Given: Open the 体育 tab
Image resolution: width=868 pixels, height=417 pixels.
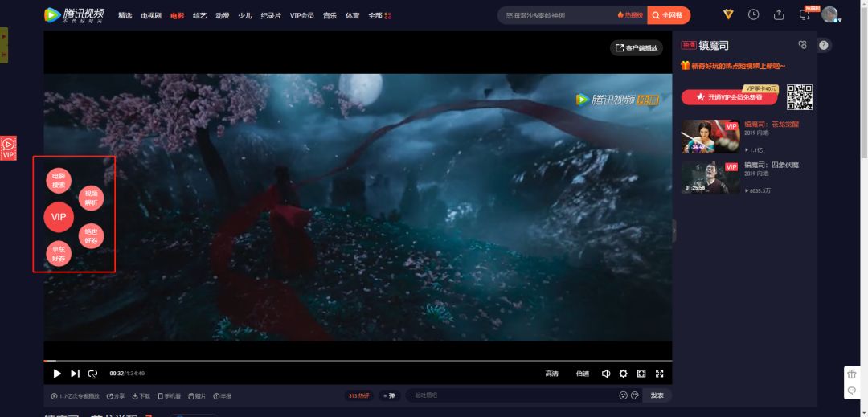Looking at the screenshot, I should pos(352,15).
